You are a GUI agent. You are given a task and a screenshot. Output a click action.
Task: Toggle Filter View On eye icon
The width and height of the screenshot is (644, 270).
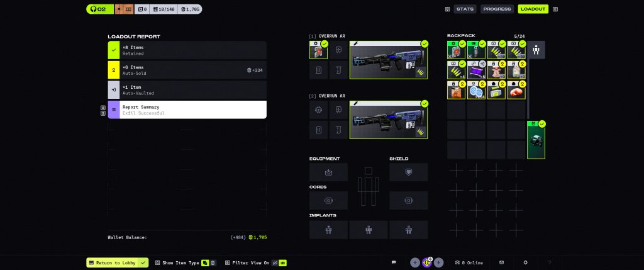pyautogui.click(x=283, y=262)
